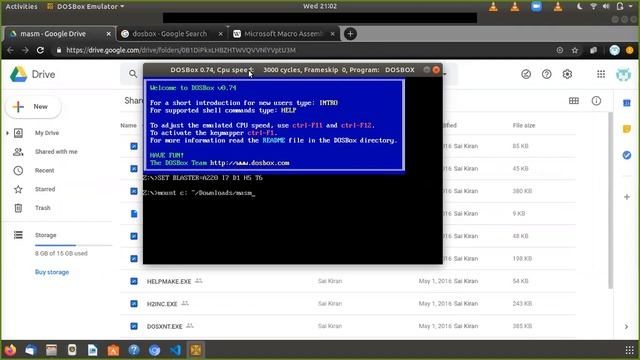Select the DOSXNT.EXE file row
The width and height of the screenshot is (640, 360).
point(348,326)
